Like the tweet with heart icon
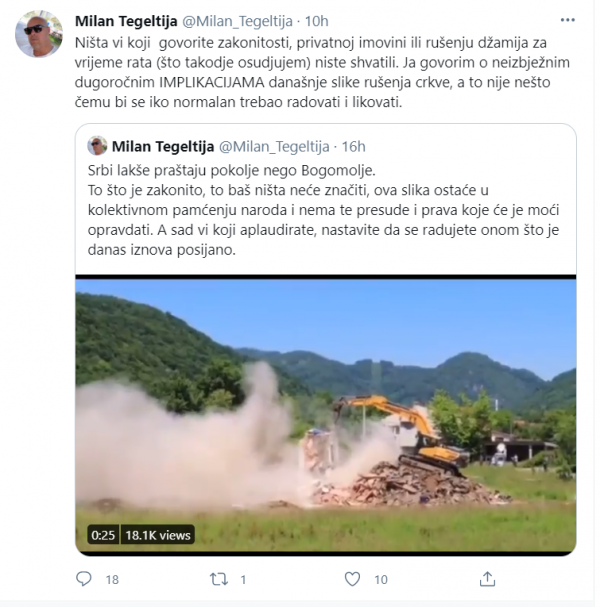 pyautogui.click(x=352, y=579)
